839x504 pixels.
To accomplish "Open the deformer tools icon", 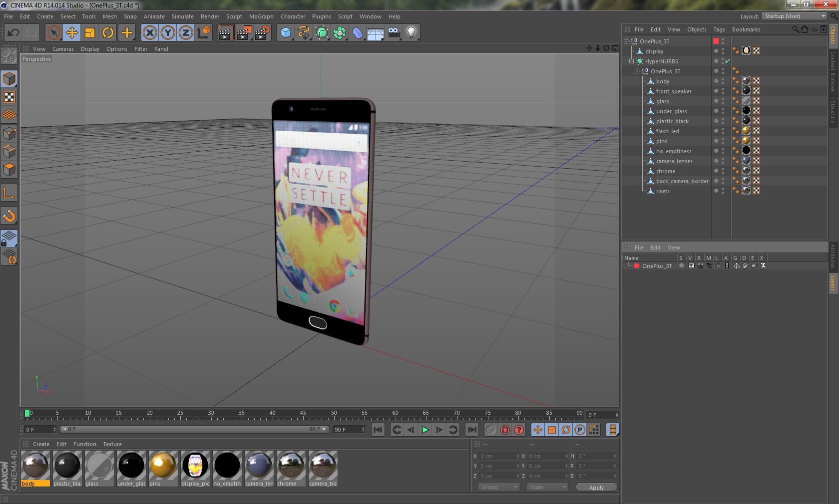I will [x=358, y=33].
